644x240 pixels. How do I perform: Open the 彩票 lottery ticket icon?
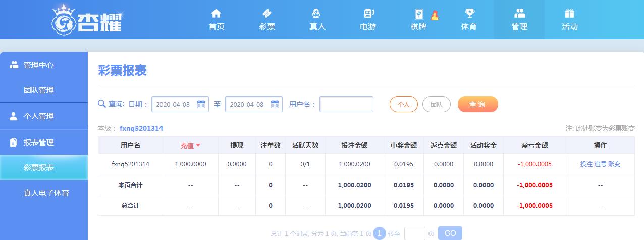267,14
